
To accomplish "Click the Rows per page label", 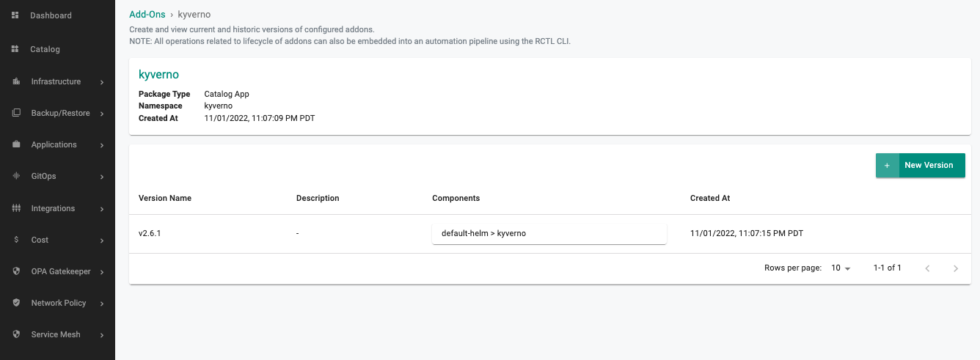I will (793, 268).
